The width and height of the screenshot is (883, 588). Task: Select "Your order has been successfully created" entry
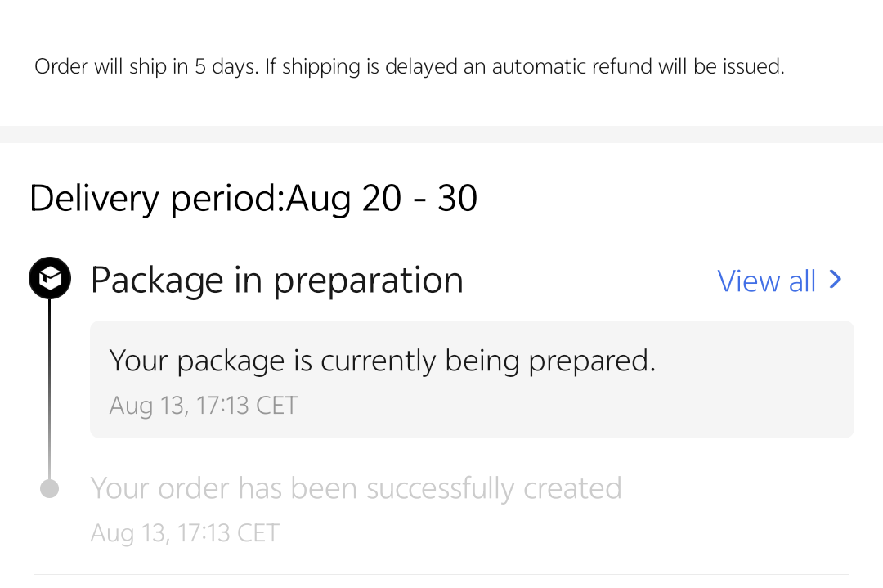(x=356, y=488)
